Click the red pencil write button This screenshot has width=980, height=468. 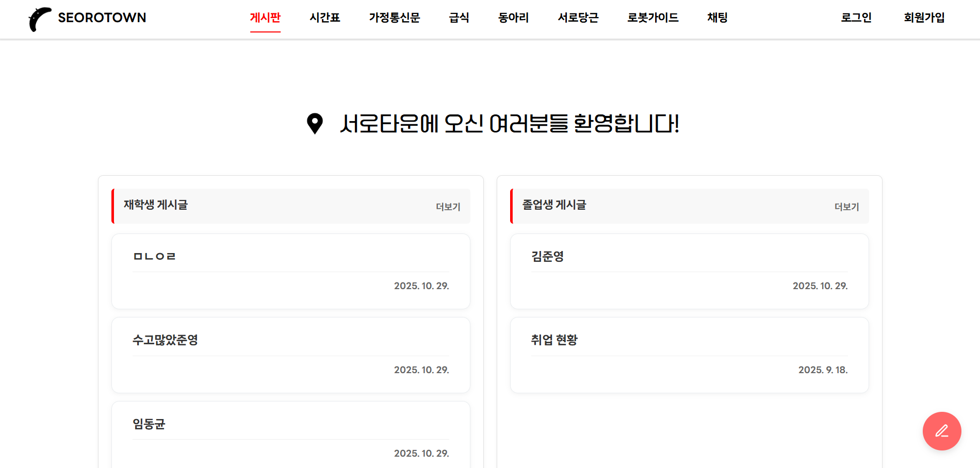click(x=941, y=431)
